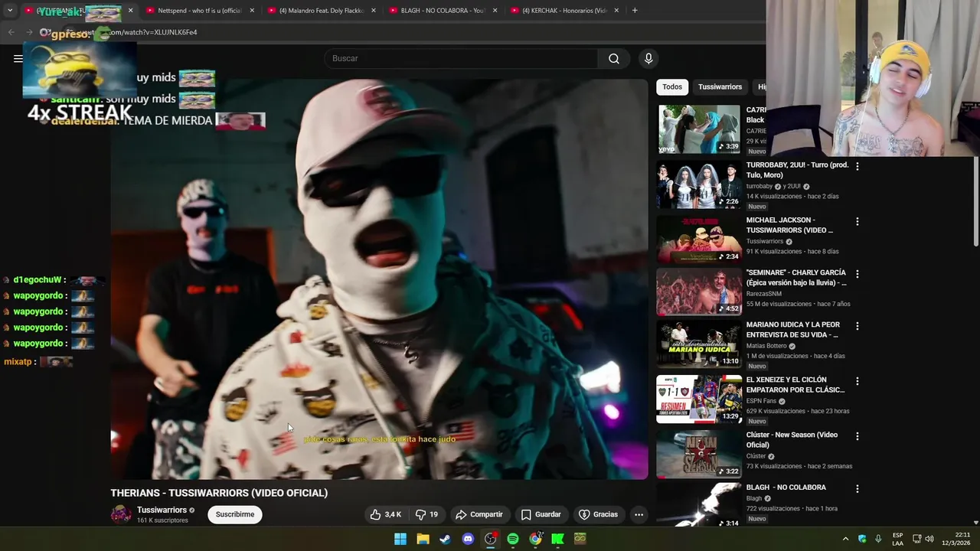Open the 22:11 clock and calendar
Viewport: 980px width, 551px height.
955,539
